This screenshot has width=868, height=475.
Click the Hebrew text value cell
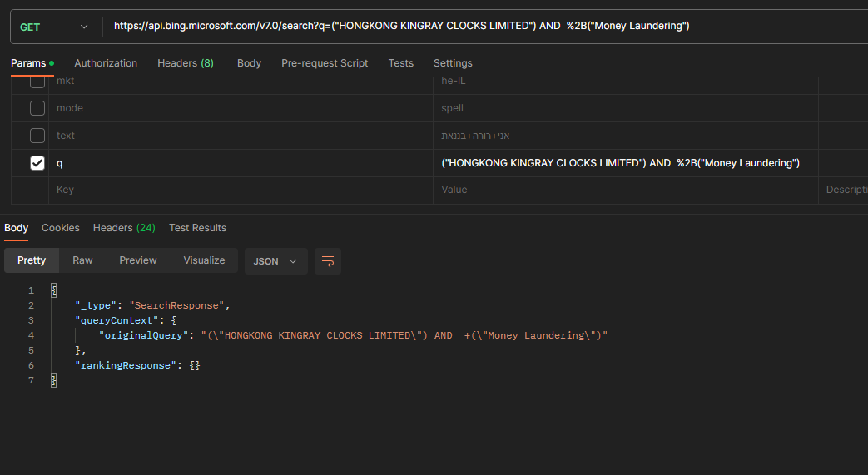tap(626, 136)
